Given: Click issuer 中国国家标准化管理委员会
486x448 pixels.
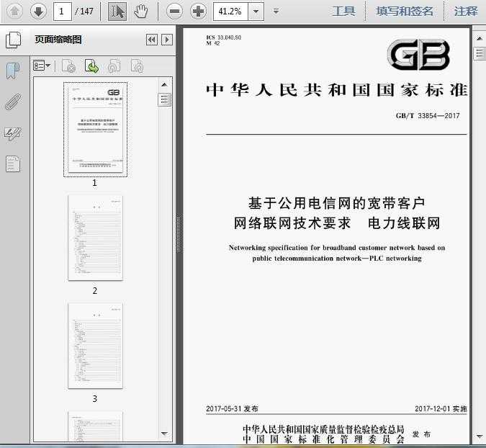Looking at the screenshot, I should click(323, 439).
